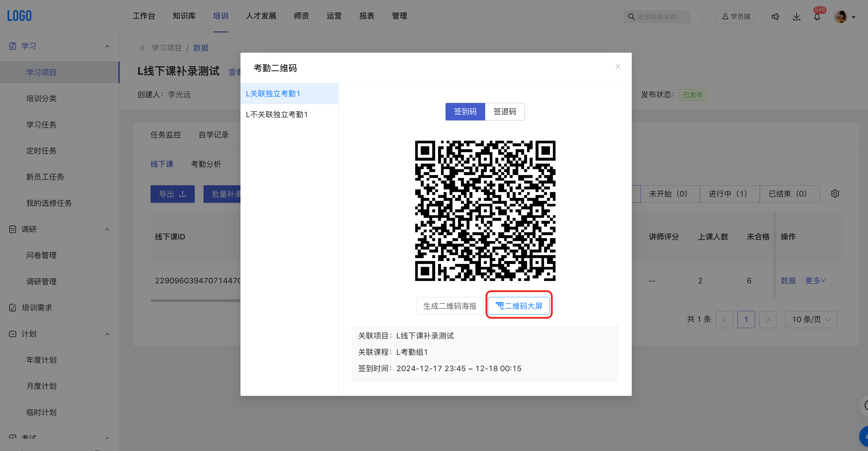868x451 pixels.
Task: Click the table horizontal scrollbar
Action: click(195, 301)
